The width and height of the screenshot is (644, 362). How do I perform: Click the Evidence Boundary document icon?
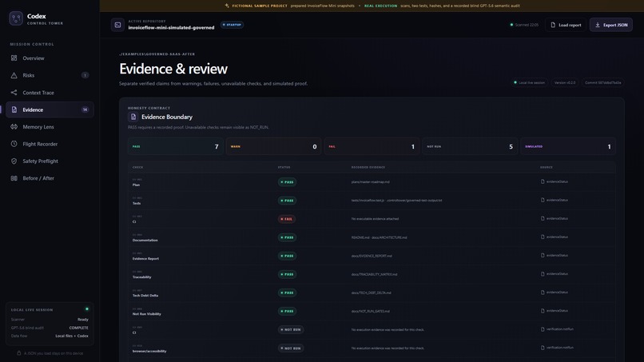click(133, 117)
